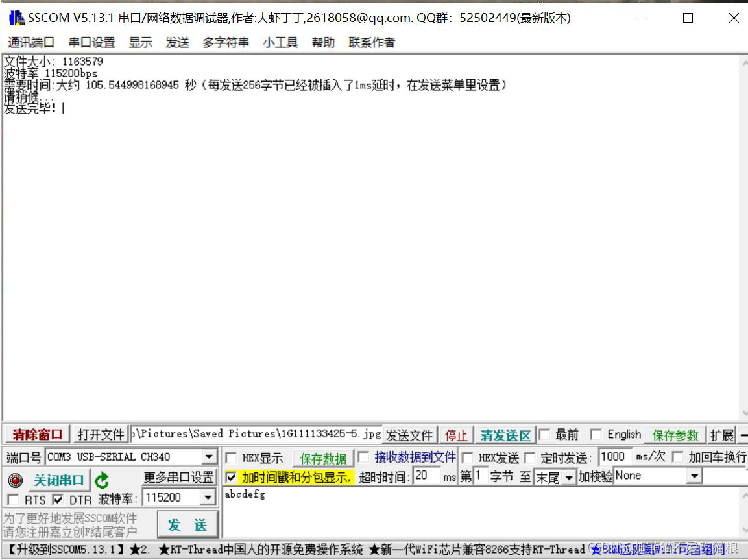Uncheck the 加时间戳和分包显示 checkbox
The image size is (748, 560).
click(231, 477)
